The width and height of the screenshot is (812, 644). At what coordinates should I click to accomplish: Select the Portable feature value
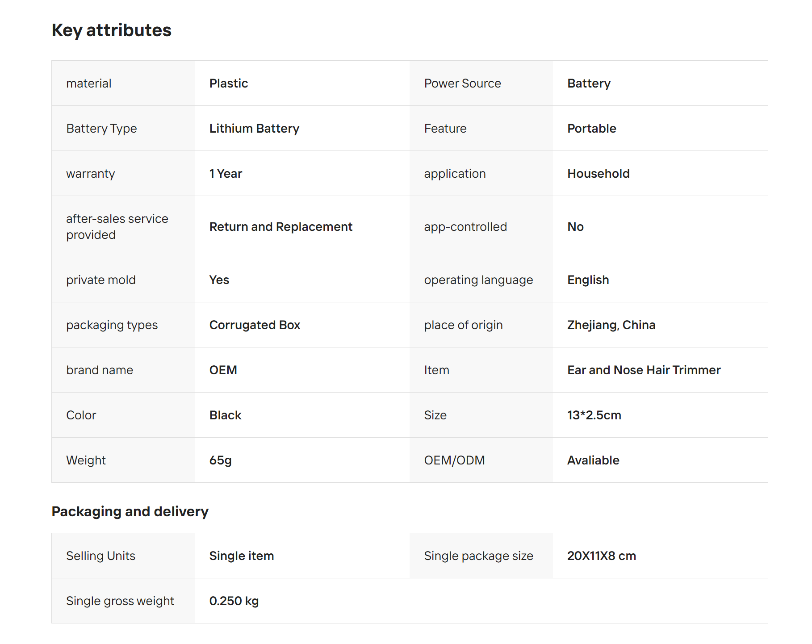point(591,129)
